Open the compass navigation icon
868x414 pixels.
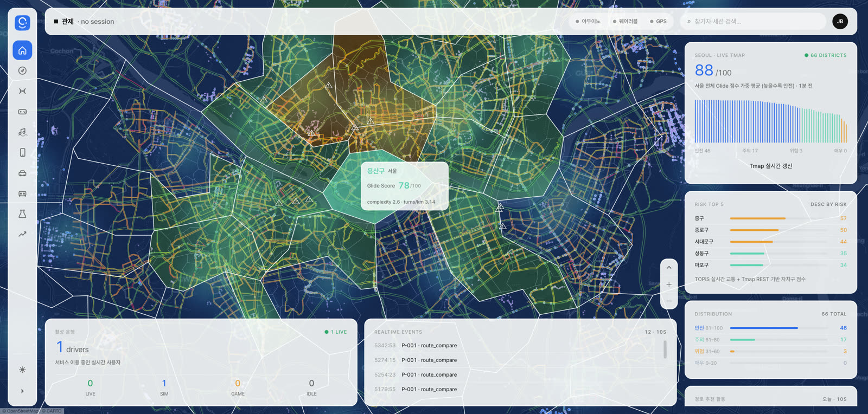(x=22, y=70)
